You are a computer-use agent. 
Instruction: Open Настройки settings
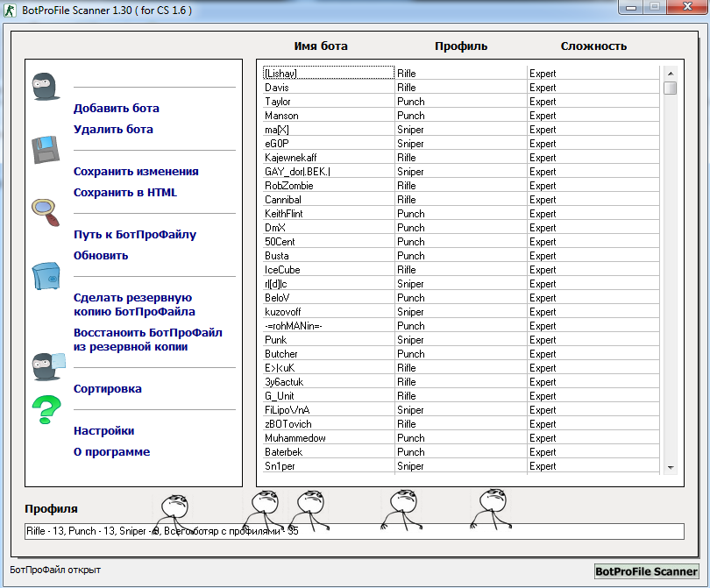(103, 431)
